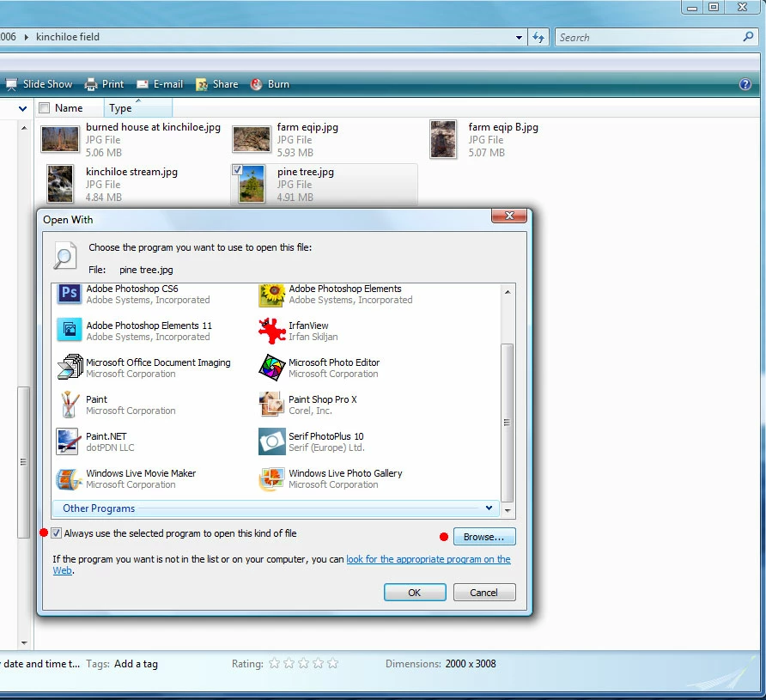Expand breadcrumb arrow before kinchiloe field
The image size is (766, 700).
26,37
